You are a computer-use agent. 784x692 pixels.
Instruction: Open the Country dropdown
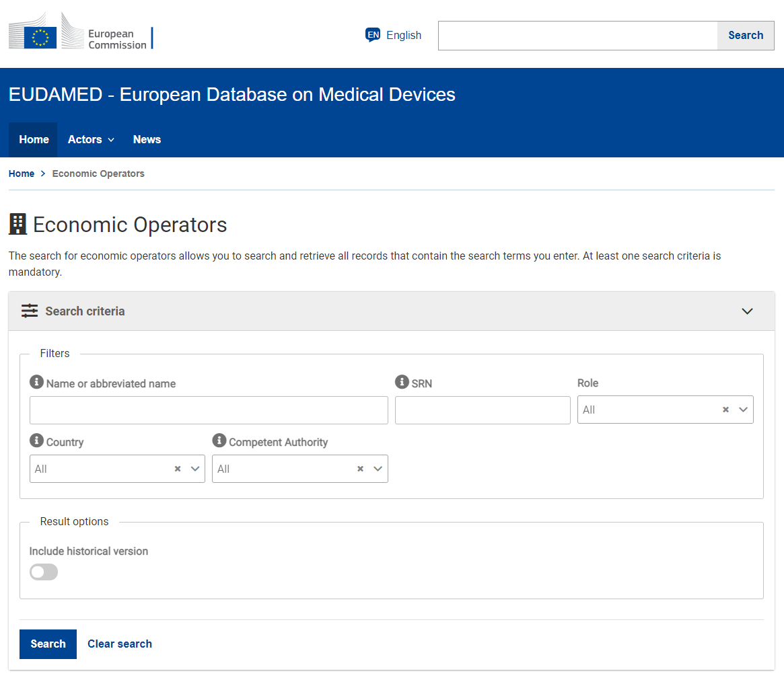pos(195,469)
